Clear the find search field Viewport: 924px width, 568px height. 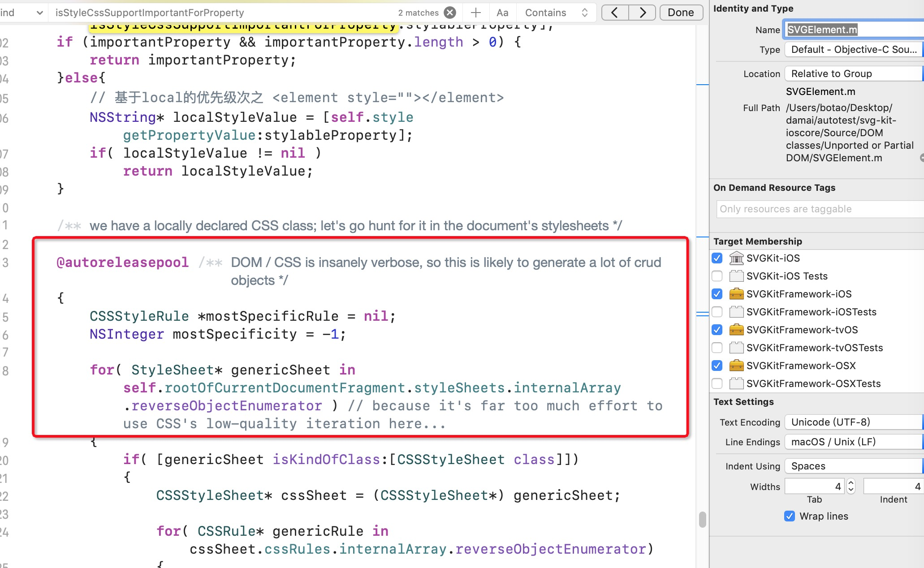(450, 13)
